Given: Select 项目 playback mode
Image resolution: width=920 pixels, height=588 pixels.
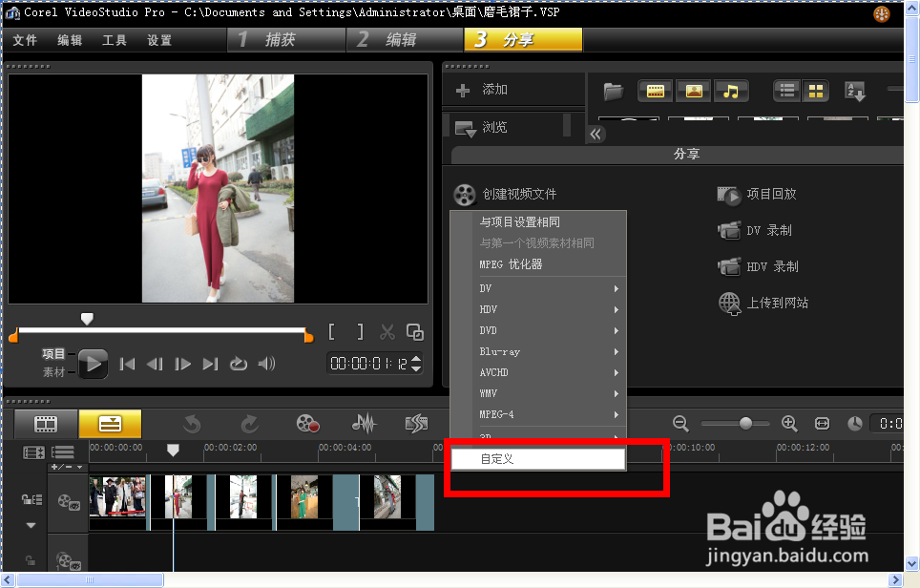Looking at the screenshot, I should (x=52, y=354).
